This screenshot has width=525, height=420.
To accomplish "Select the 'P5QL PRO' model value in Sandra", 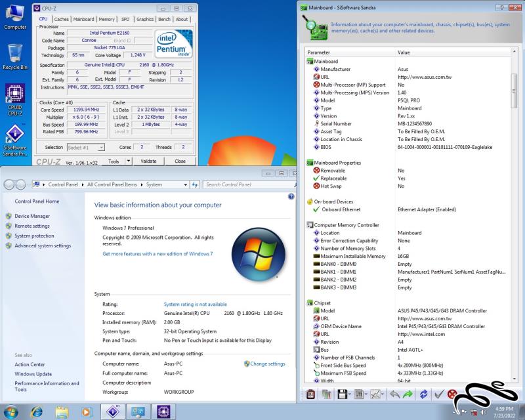I will pyautogui.click(x=408, y=100).
